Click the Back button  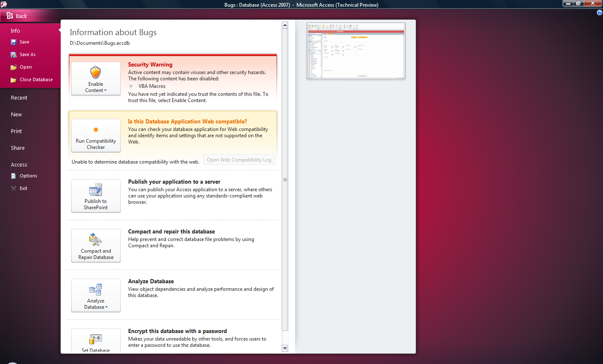(17, 16)
